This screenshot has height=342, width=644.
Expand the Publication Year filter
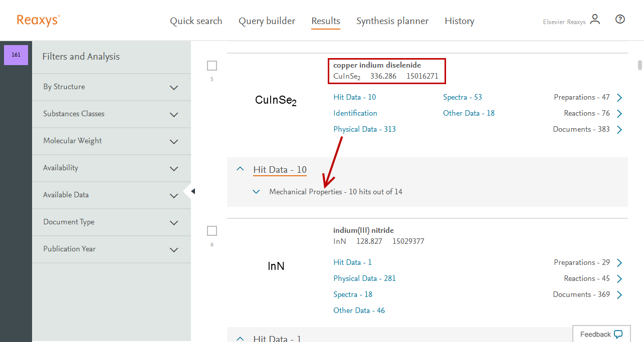point(174,249)
